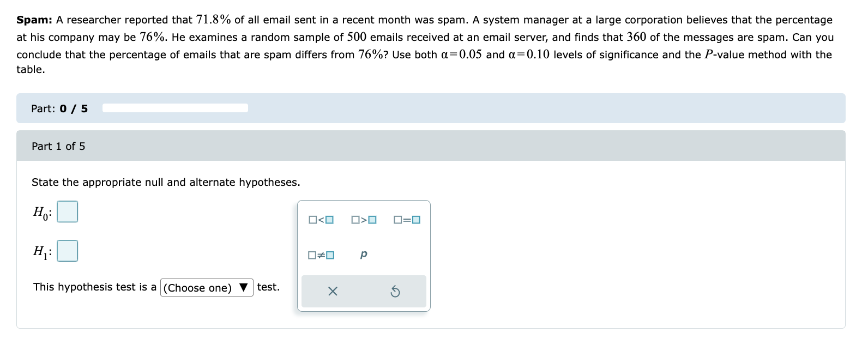868x363 pixels.
Task: Select the greater-than inequality symbol
Action: point(363,220)
